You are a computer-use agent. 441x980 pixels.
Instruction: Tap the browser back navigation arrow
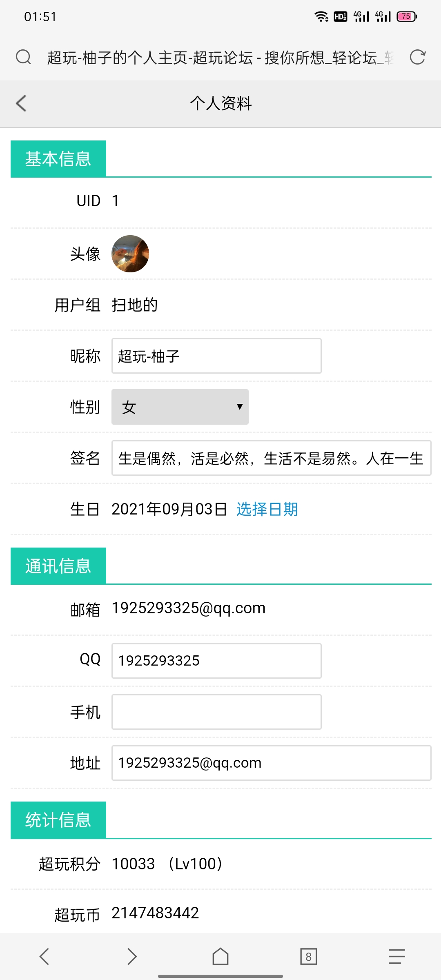pos(44,956)
